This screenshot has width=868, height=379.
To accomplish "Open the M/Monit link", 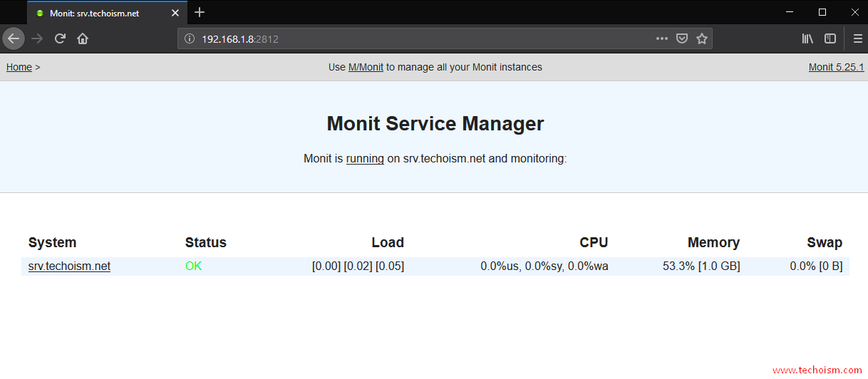I will (366, 67).
